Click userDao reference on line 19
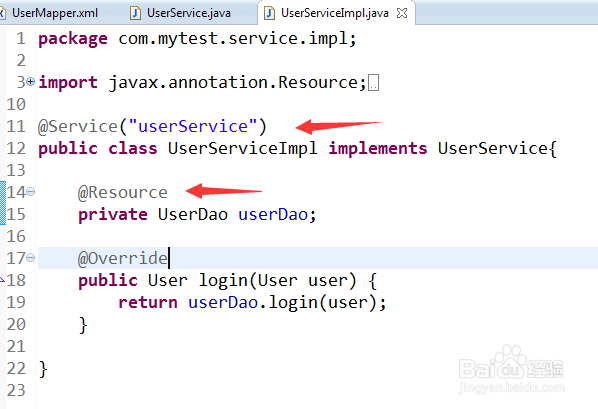This screenshot has width=598, height=409. click(x=223, y=303)
